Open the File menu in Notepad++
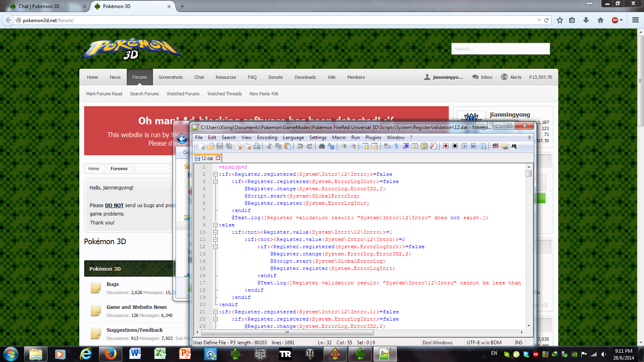 click(x=199, y=138)
